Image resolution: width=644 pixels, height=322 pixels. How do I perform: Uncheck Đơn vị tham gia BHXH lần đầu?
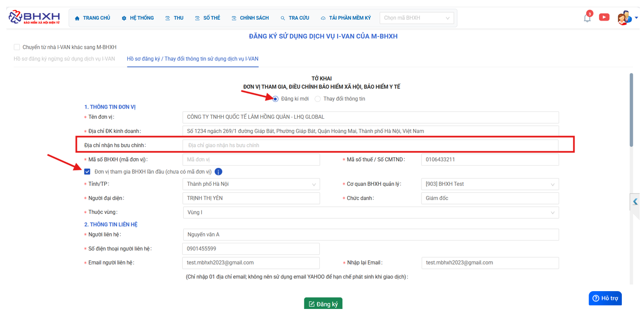pyautogui.click(x=87, y=172)
